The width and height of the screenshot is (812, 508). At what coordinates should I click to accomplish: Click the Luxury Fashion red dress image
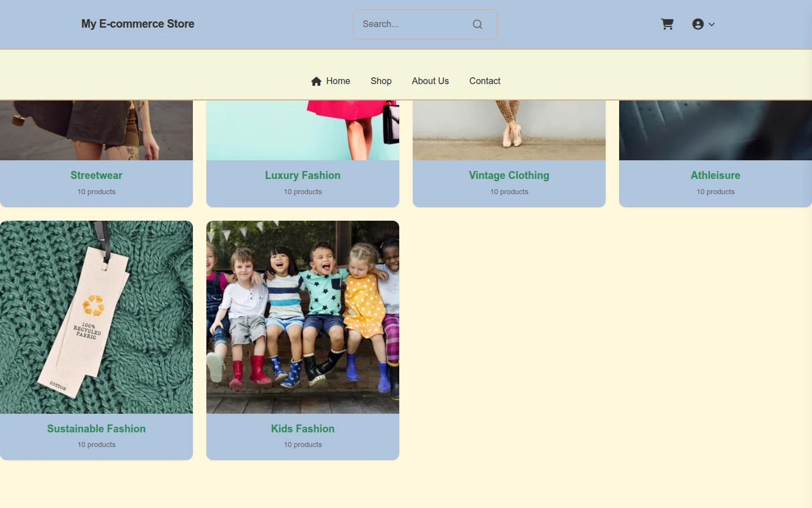click(x=303, y=130)
